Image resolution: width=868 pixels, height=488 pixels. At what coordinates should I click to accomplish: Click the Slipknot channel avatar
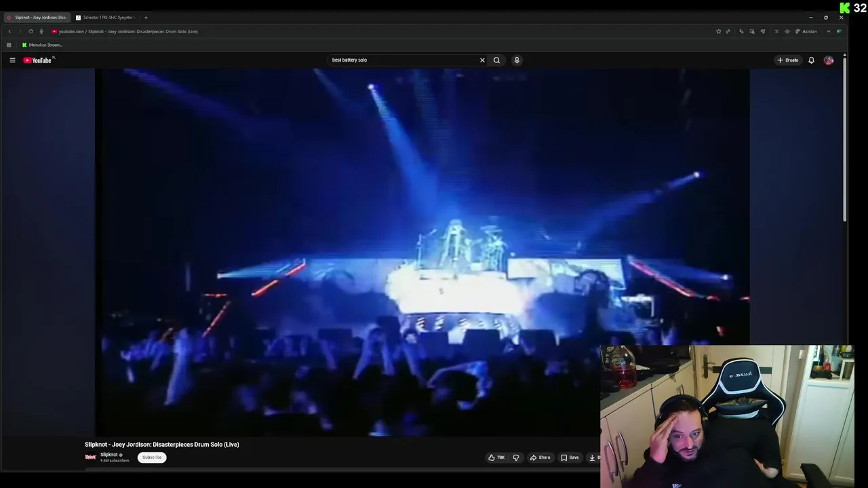(90, 457)
